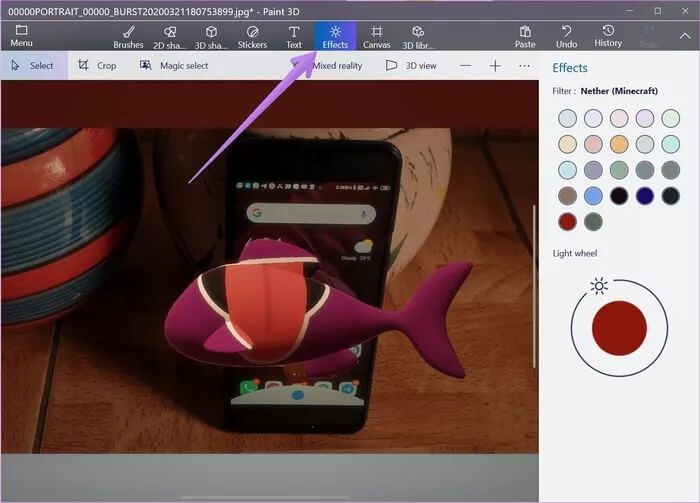Undo the last action
700x503 pixels.
point(566,37)
